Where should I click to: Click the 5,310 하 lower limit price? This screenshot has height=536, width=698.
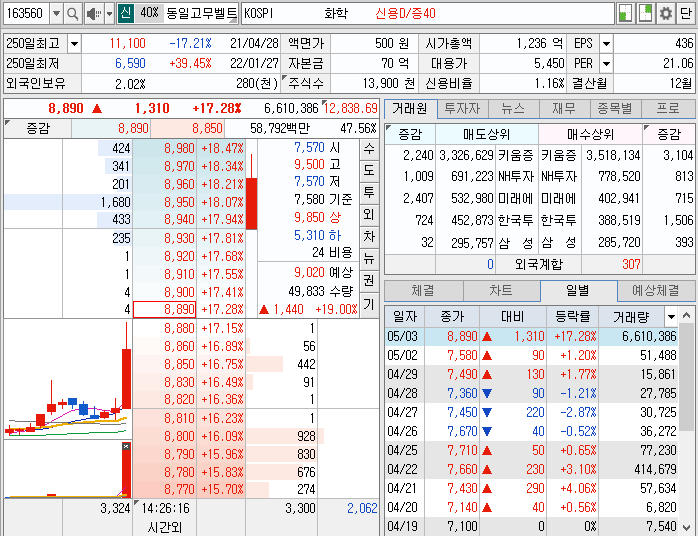point(317,235)
